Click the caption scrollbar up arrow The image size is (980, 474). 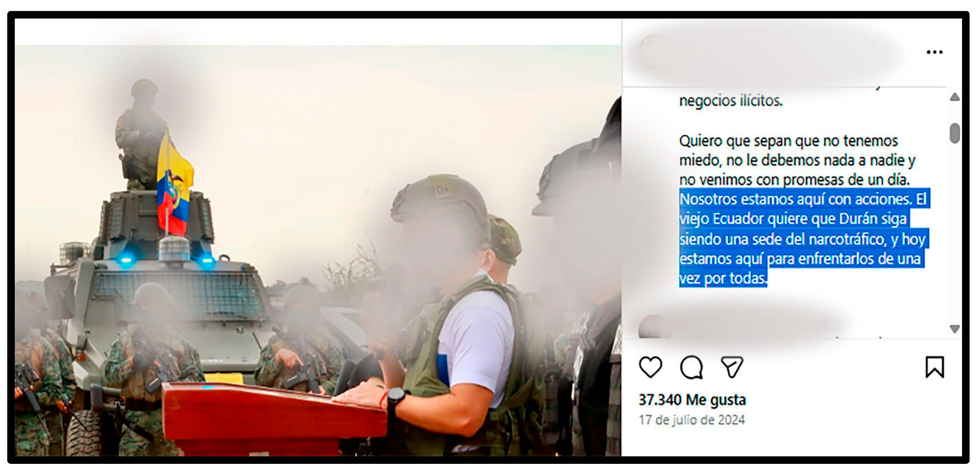(x=955, y=97)
